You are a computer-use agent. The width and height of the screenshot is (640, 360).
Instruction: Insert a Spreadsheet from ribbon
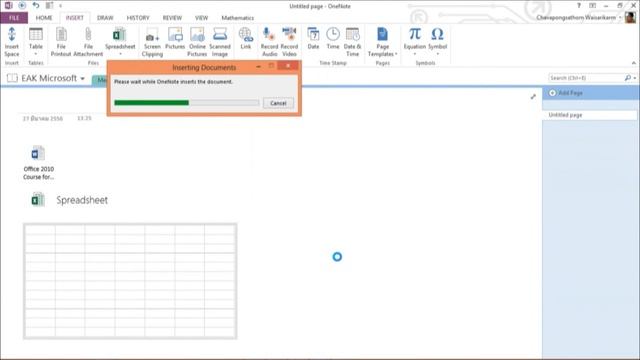120,38
